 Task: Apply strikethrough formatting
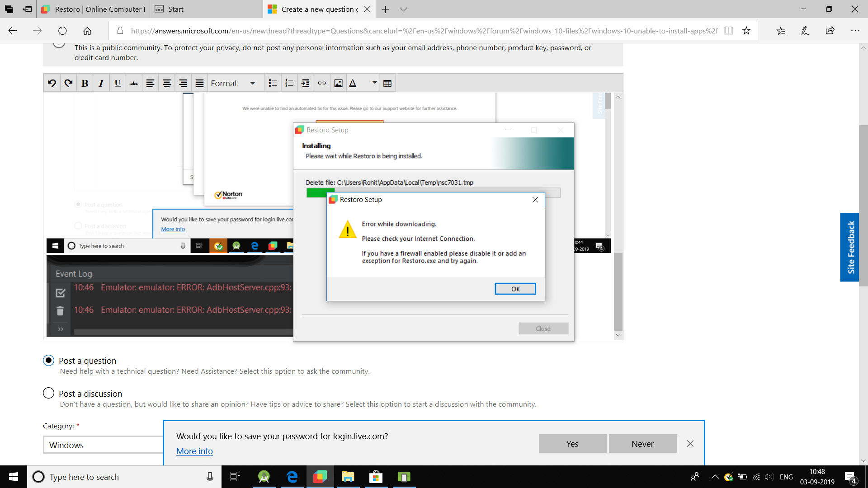click(x=134, y=83)
